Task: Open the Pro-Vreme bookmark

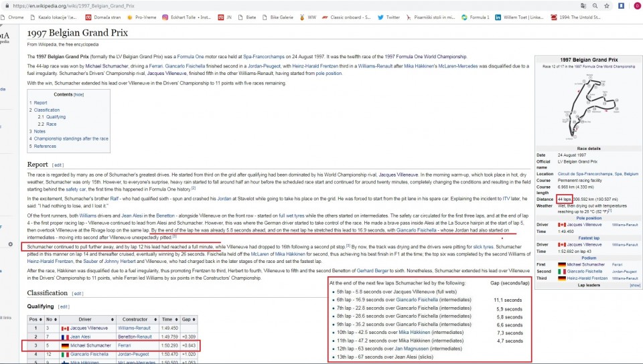Action: tap(142, 17)
